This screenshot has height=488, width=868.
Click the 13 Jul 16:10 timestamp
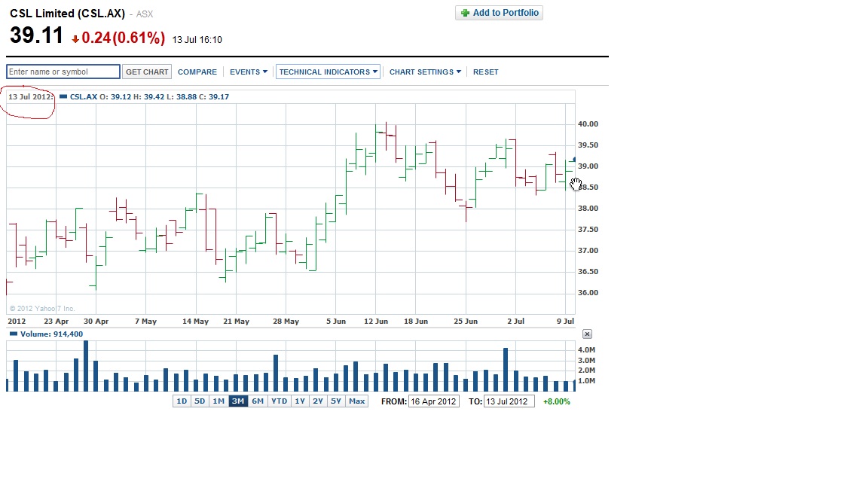coord(197,40)
